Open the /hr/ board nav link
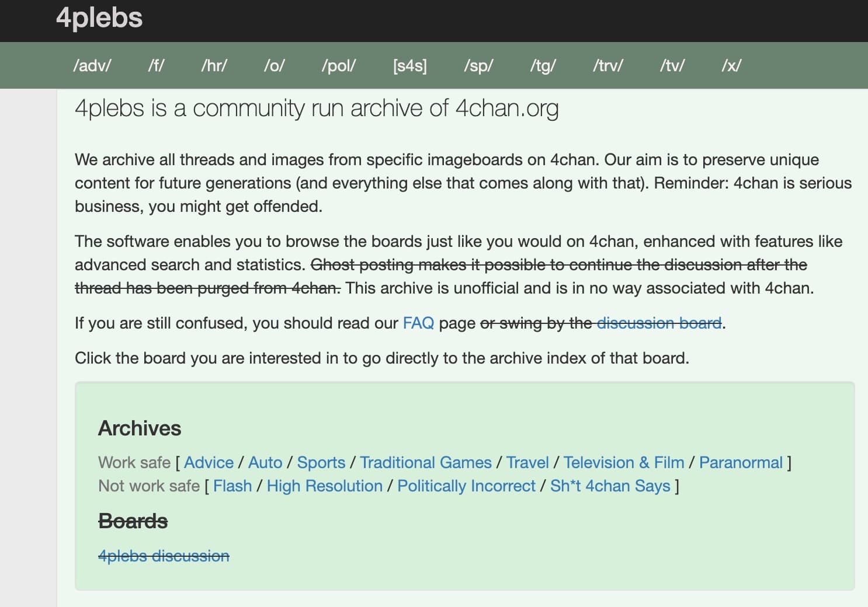Screen dimensions: 868x607 [x=214, y=65]
